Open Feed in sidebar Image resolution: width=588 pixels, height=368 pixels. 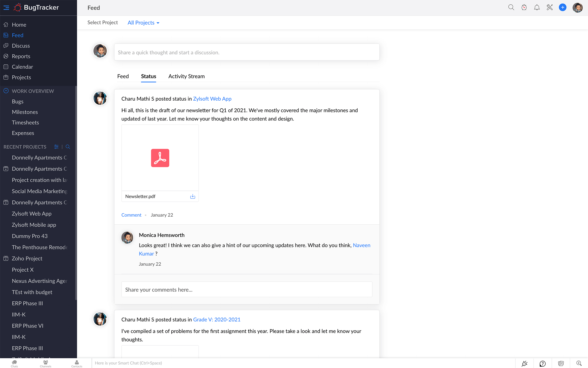[18, 35]
